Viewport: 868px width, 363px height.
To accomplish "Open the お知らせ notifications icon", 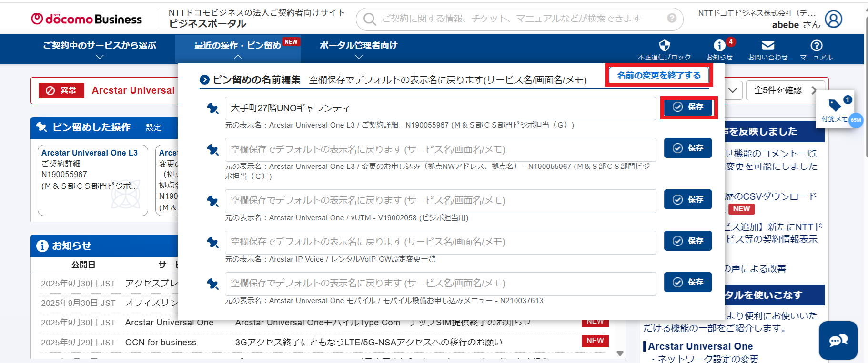I will coord(719,46).
